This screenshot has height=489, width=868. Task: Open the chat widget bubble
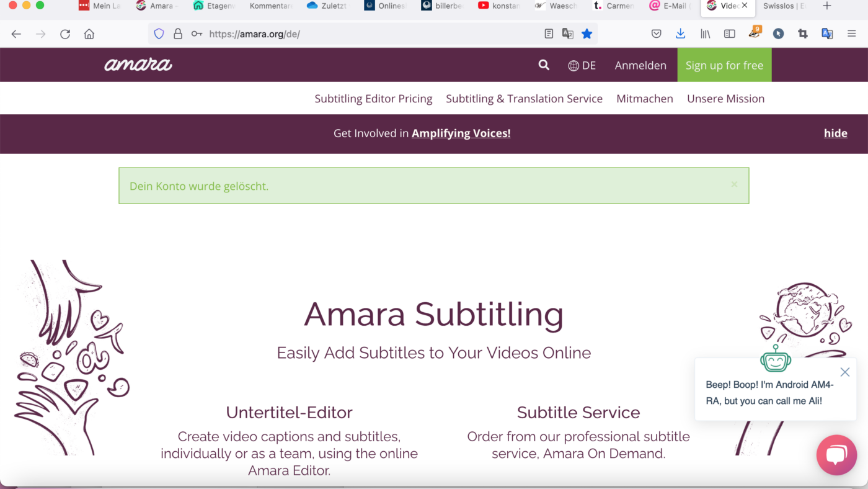(x=836, y=455)
